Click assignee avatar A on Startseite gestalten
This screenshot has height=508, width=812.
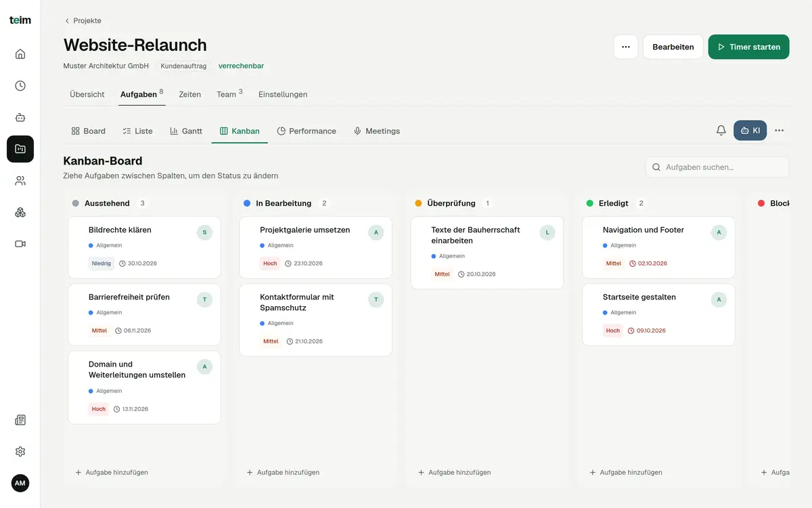click(x=719, y=299)
